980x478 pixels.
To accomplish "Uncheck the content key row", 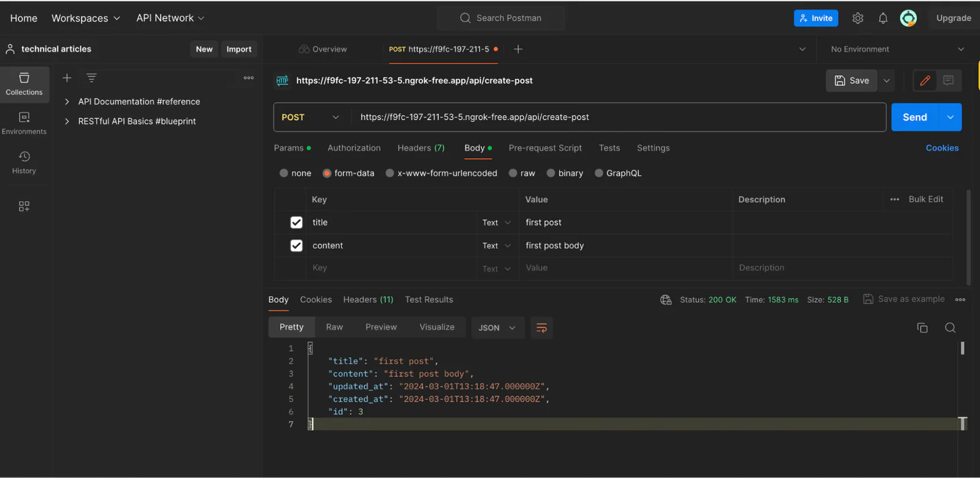I will 296,246.
